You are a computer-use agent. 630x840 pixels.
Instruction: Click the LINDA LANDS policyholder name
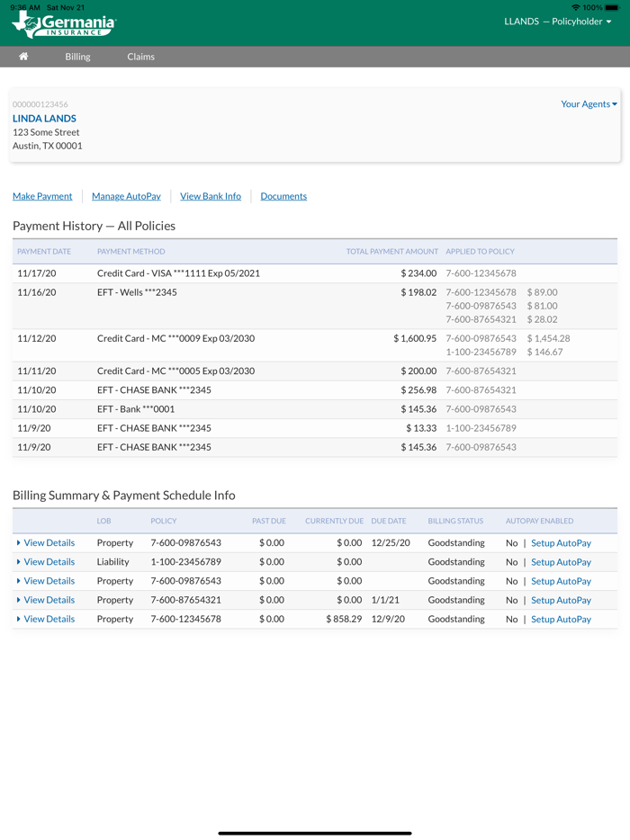(44, 119)
